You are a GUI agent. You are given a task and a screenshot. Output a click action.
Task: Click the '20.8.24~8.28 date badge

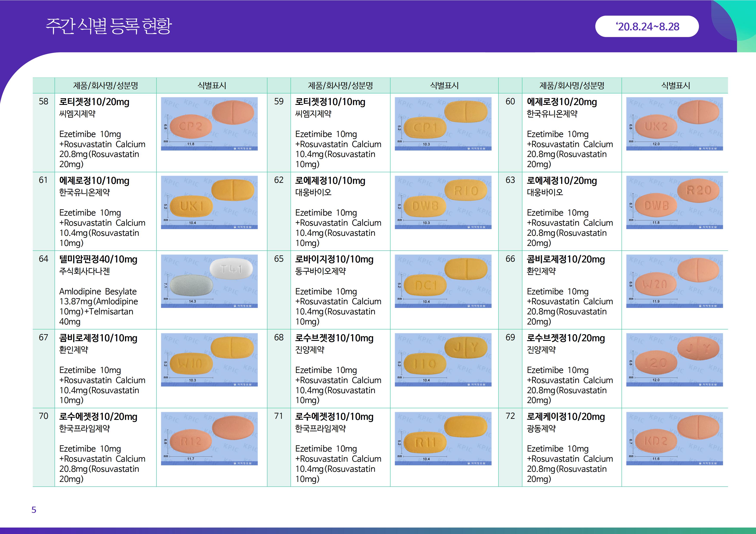647,26
